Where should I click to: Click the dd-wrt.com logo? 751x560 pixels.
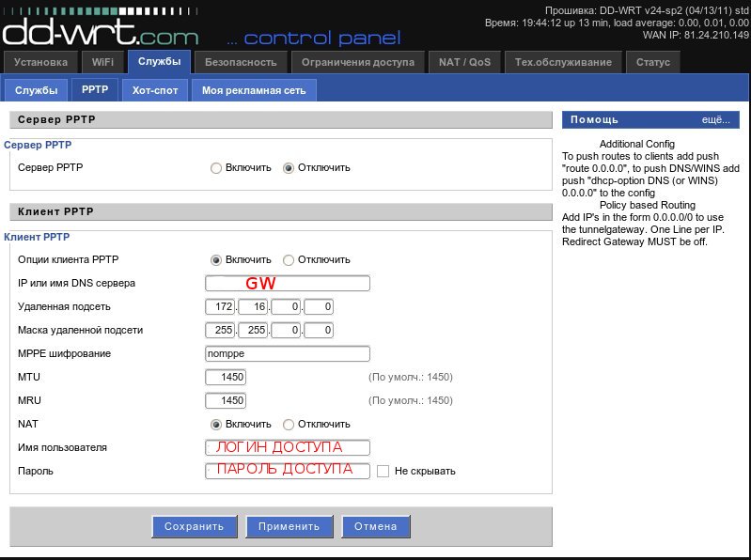pyautogui.click(x=101, y=33)
